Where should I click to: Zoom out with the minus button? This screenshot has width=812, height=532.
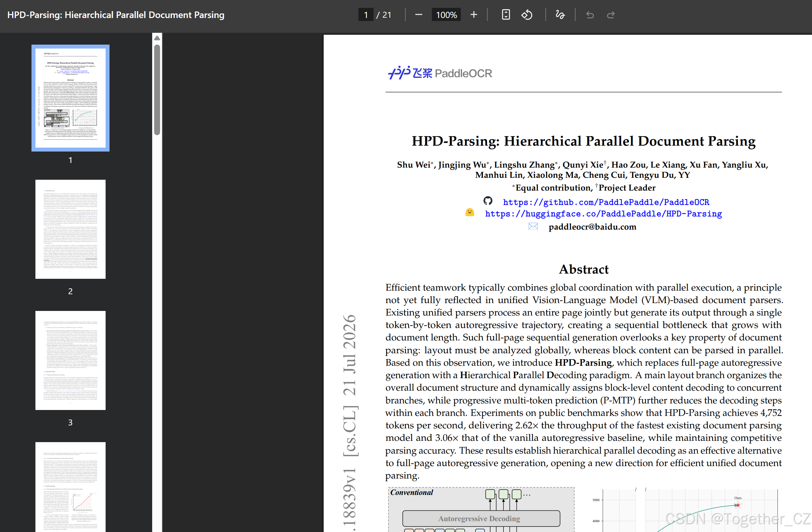[x=418, y=15]
